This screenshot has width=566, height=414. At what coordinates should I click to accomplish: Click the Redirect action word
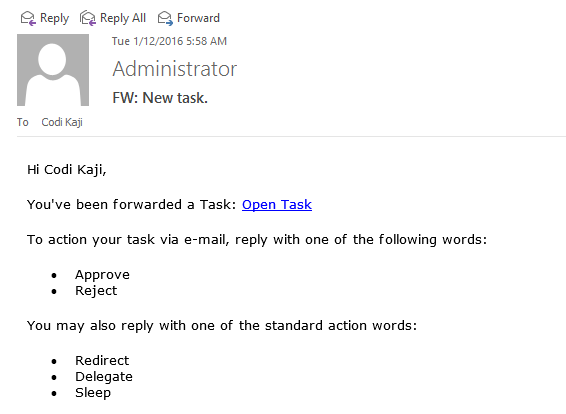tap(102, 361)
